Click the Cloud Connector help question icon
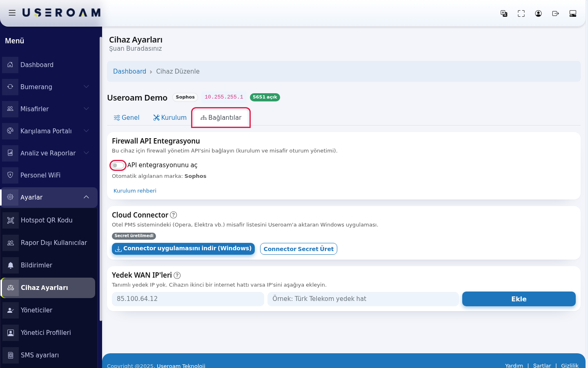The height and width of the screenshot is (368, 588). pyautogui.click(x=174, y=215)
